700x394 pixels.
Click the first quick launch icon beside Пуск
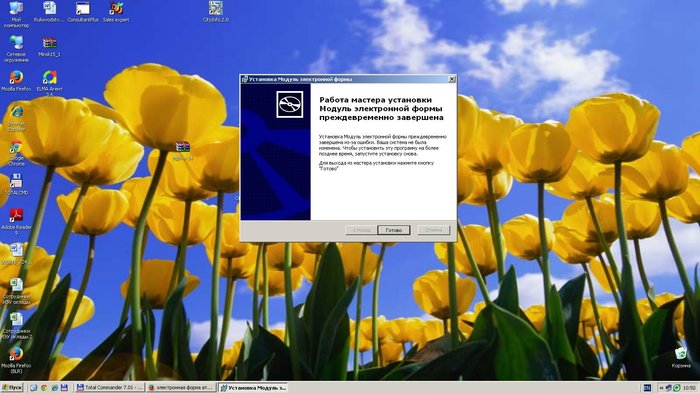click(x=33, y=388)
